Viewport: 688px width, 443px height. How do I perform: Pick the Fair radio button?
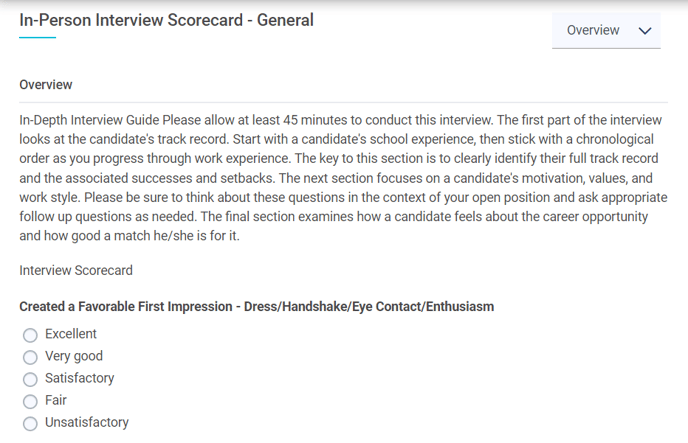point(30,401)
